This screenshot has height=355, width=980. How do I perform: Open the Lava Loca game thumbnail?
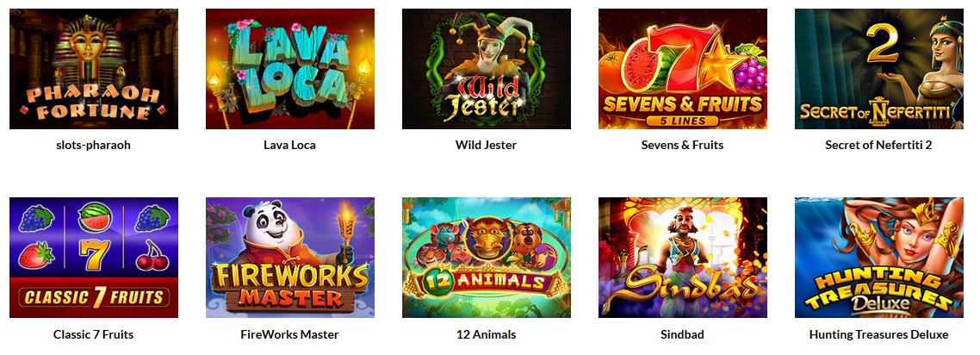point(290,69)
